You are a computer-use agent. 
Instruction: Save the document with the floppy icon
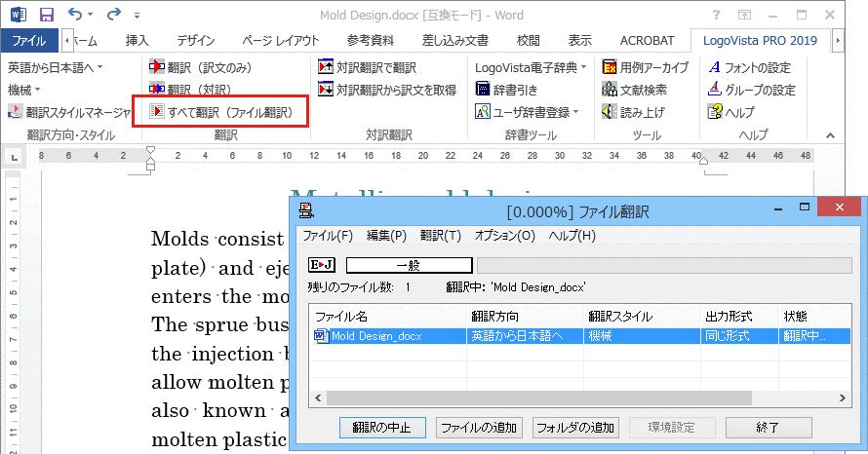[47, 15]
